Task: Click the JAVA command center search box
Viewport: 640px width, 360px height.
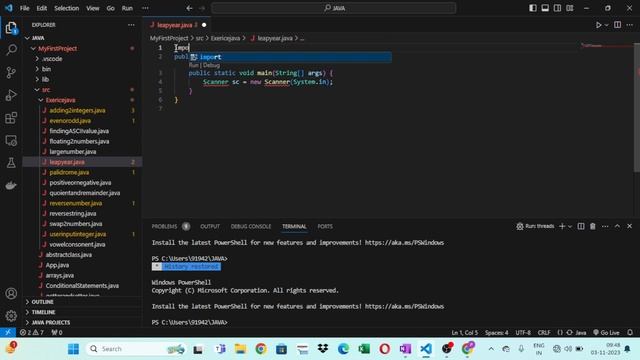Action: click(333, 8)
